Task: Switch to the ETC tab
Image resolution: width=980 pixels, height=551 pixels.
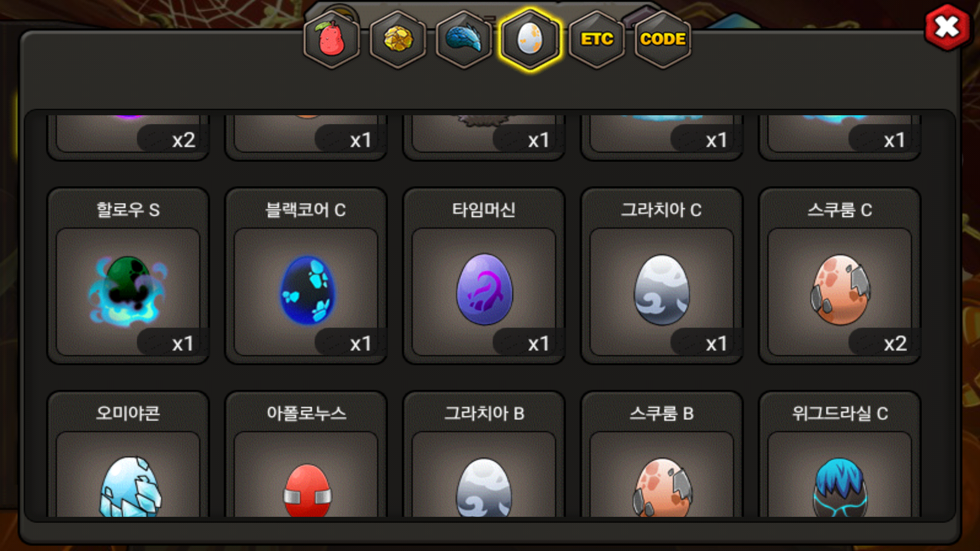Action: (597, 39)
